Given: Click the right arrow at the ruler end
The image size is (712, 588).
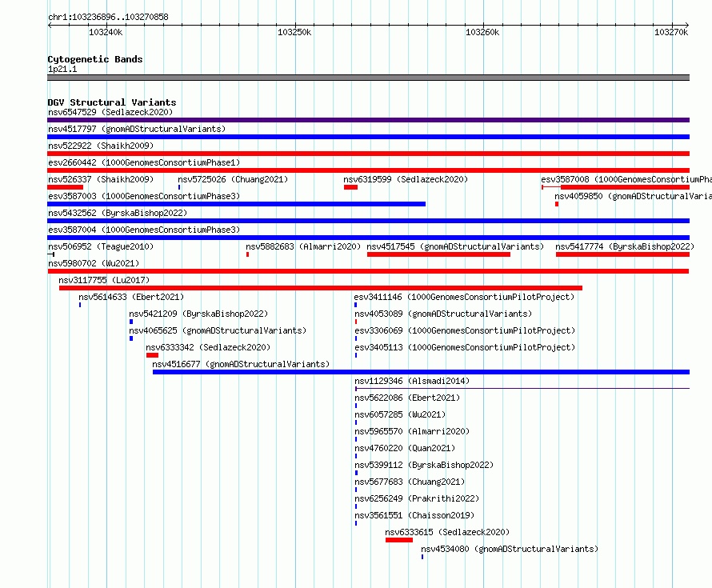Looking at the screenshot, I should coord(687,25).
